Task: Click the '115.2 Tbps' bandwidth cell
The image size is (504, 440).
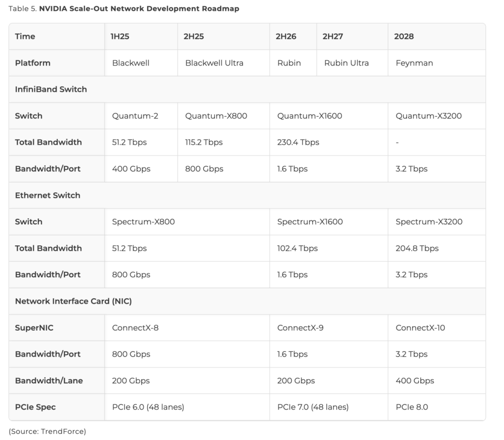Action: click(204, 142)
